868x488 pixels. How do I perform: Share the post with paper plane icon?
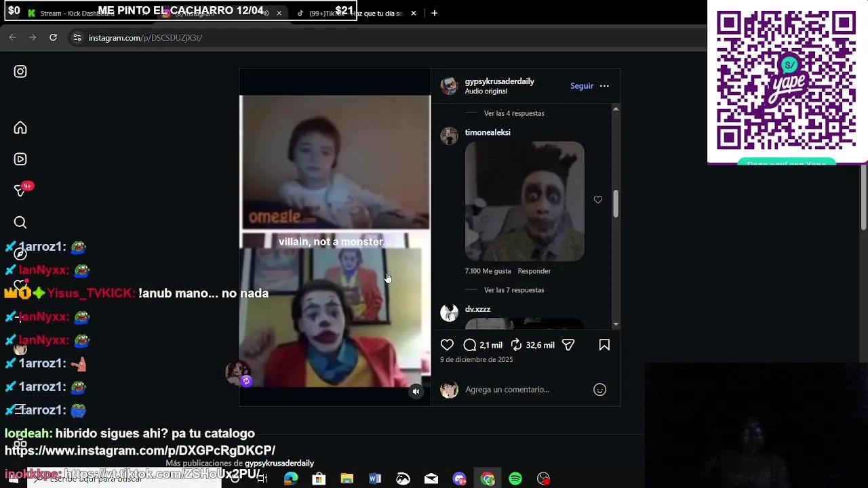tap(568, 345)
